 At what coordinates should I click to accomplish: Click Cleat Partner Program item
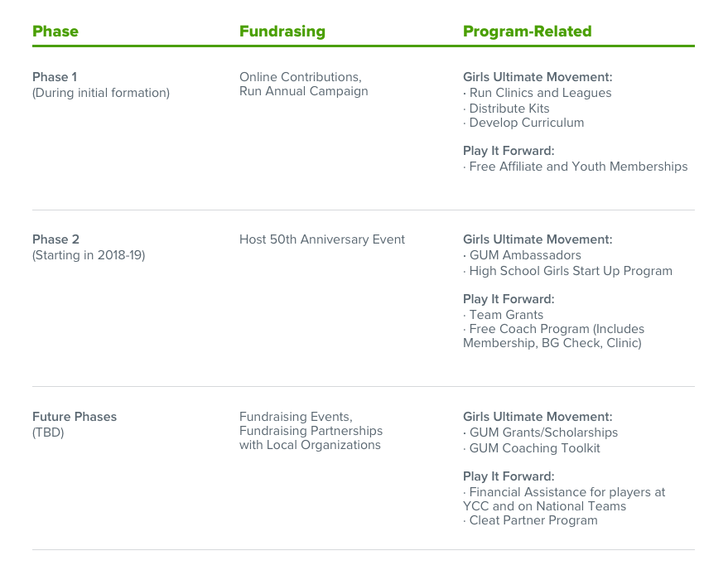[530, 520]
